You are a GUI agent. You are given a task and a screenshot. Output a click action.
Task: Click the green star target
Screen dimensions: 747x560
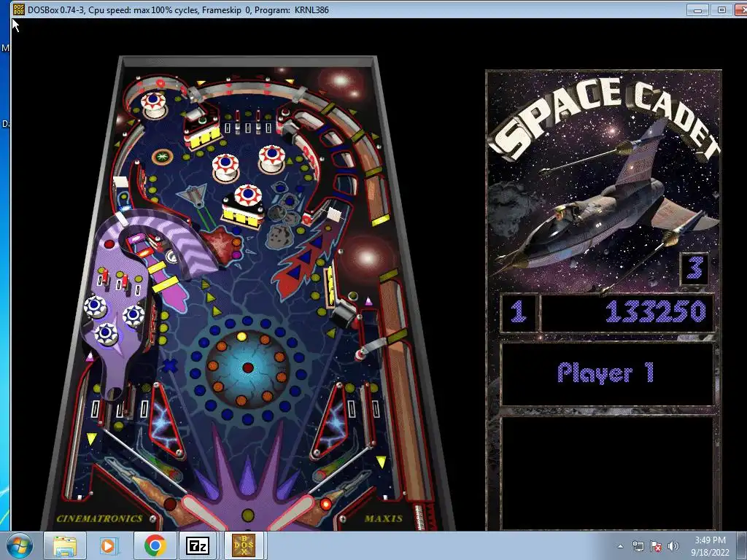(163, 156)
